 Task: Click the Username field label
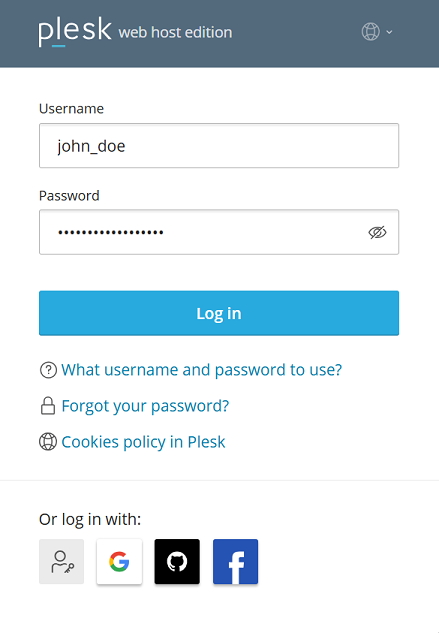coord(71,109)
